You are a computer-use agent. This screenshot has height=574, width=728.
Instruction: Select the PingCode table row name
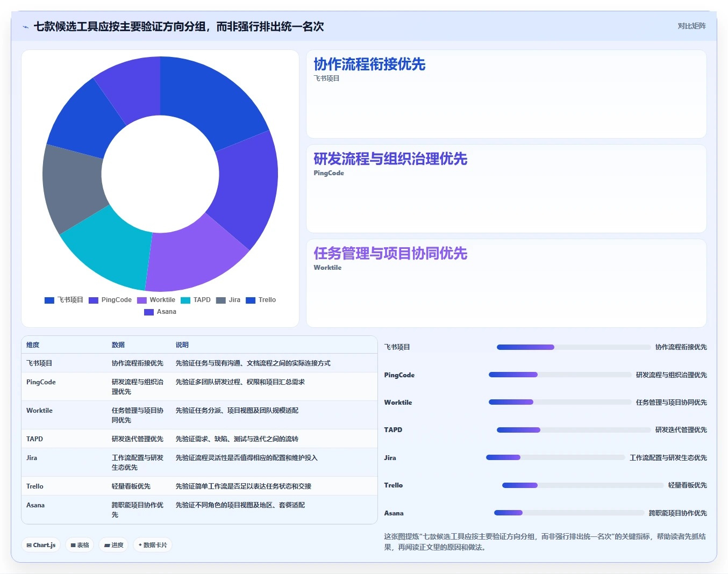tap(41, 382)
